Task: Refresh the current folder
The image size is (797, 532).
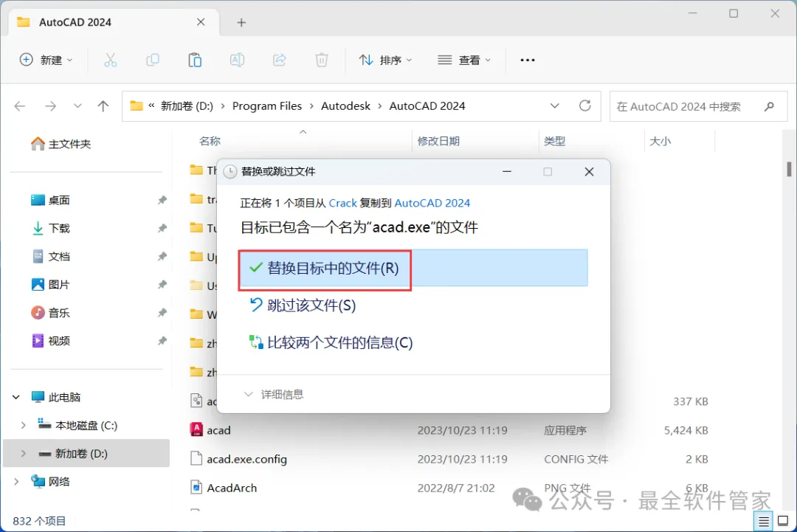Action: (x=585, y=106)
